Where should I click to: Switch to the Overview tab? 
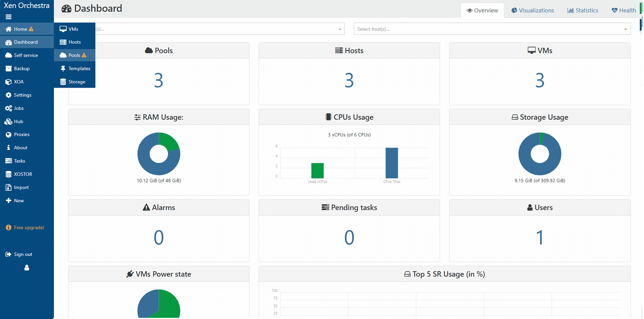coord(482,10)
